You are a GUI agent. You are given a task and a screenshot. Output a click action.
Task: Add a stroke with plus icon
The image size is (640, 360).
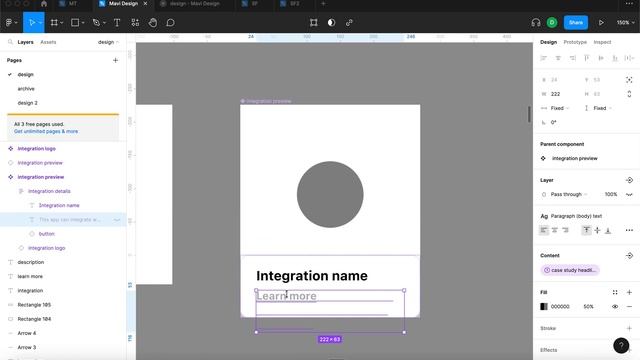629,328
